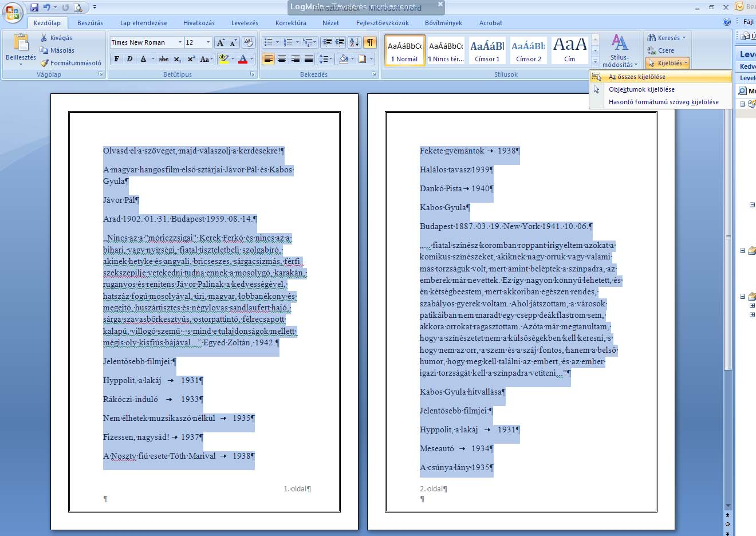The height and width of the screenshot is (536, 756).
Task: Collapse the Kijelölés dropdown button
Action: (x=667, y=63)
